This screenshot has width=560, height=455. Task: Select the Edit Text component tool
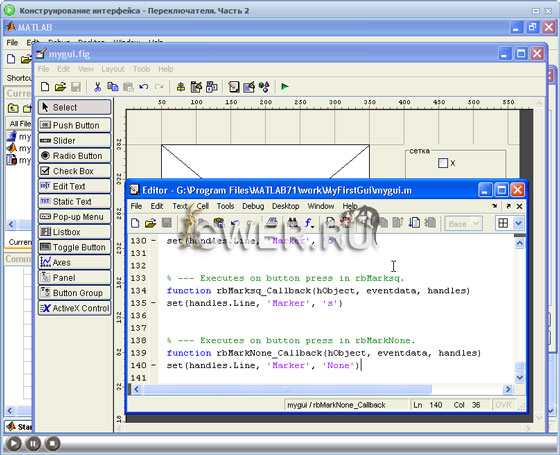[75, 186]
